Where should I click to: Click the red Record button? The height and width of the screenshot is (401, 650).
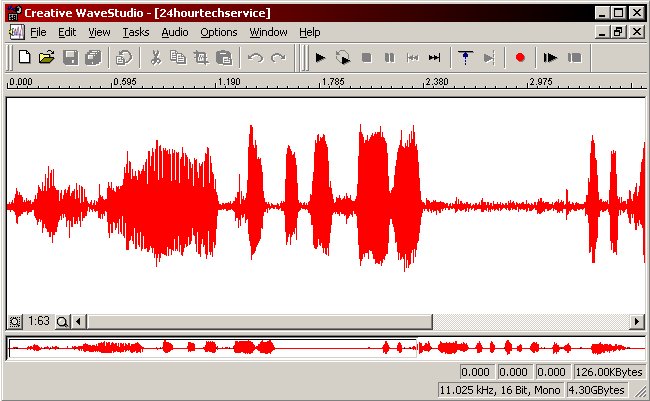tap(520, 58)
